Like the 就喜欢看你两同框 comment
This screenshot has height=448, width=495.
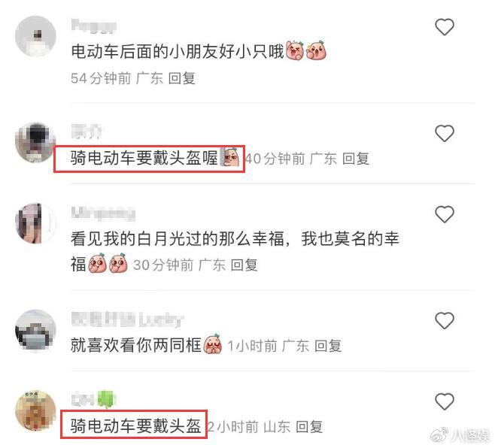[x=445, y=320]
